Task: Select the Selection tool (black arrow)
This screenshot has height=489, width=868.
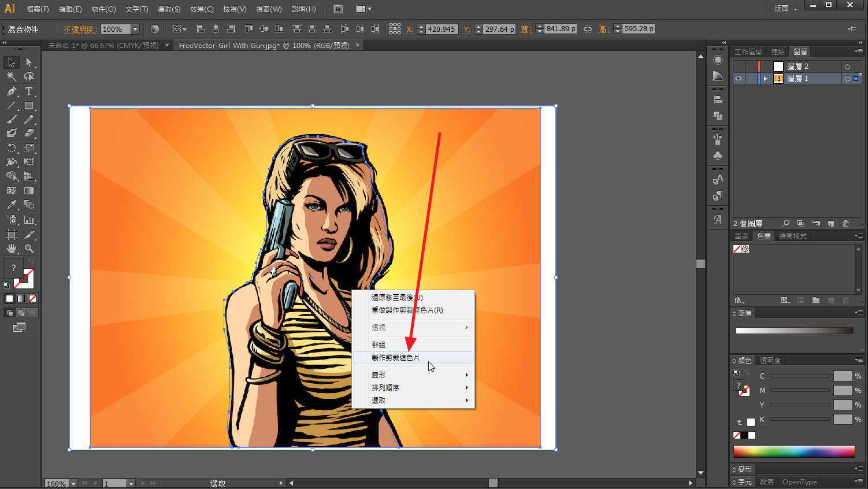Action: tap(12, 62)
